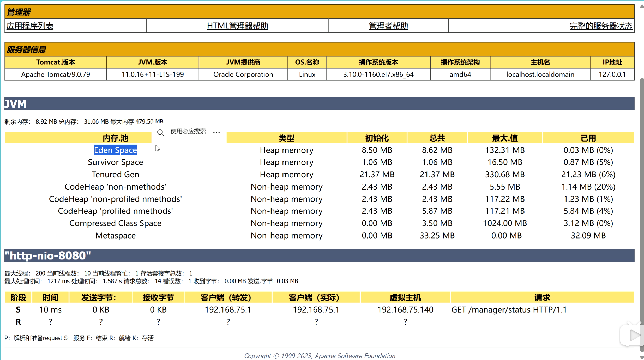Click the Bing search magnifier icon
644x360 pixels.
(x=161, y=132)
